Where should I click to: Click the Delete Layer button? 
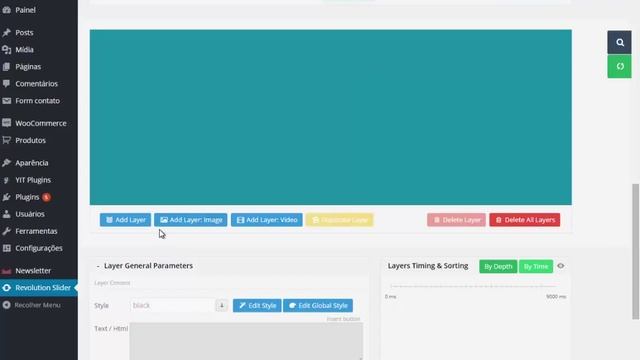[456, 220]
